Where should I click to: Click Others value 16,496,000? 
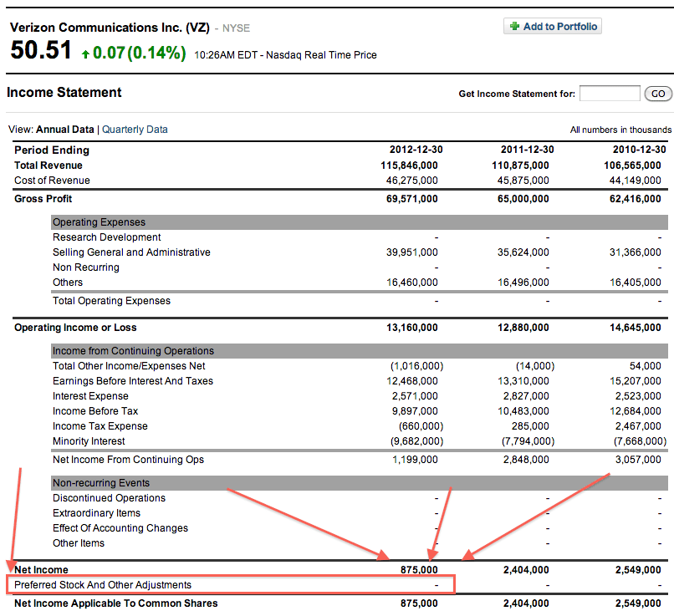523,283
